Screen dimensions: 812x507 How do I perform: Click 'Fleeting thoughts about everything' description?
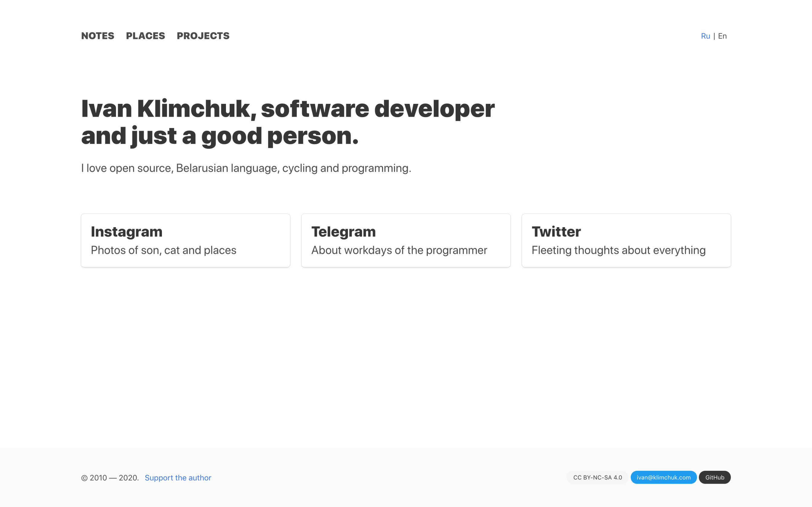pyautogui.click(x=618, y=250)
